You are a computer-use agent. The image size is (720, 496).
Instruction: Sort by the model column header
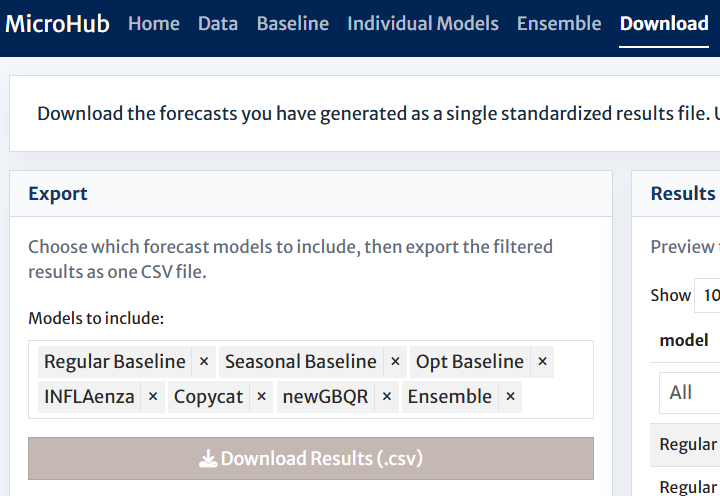(x=684, y=340)
